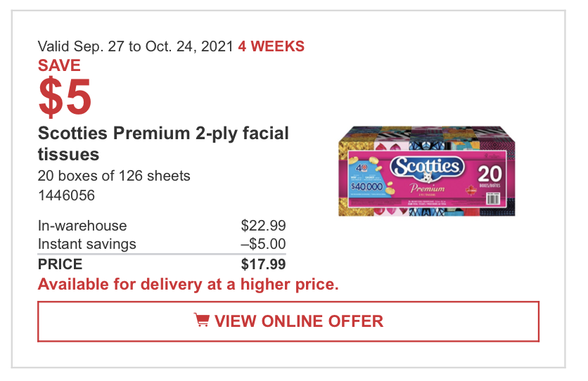This screenshot has width=588, height=381.
Task: Click the item number 1446056
Action: pos(66,195)
